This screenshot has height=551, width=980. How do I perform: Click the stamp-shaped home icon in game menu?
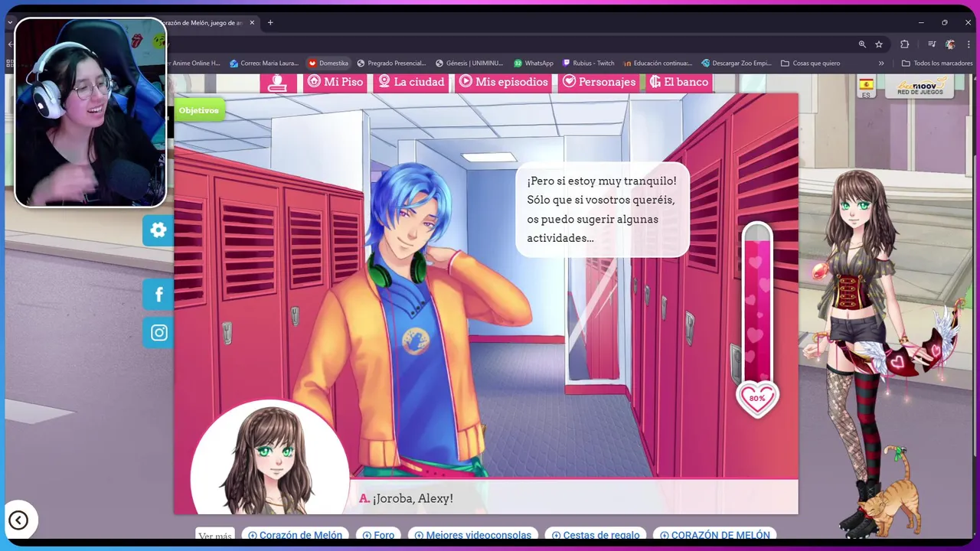[x=278, y=83]
